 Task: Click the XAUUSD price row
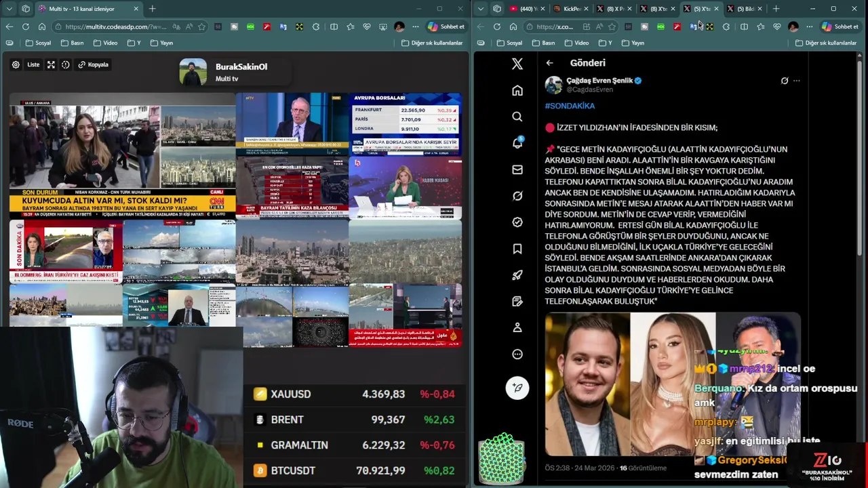[x=354, y=394]
